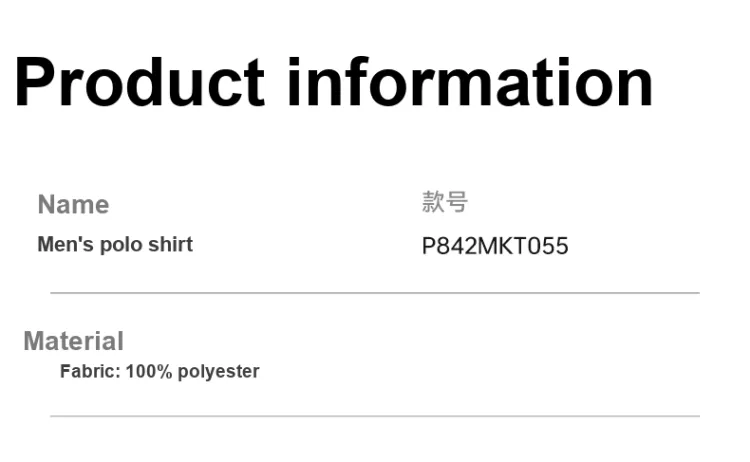750x462 pixels.
Task: Select the 100% text in fabric line
Action: click(x=149, y=371)
